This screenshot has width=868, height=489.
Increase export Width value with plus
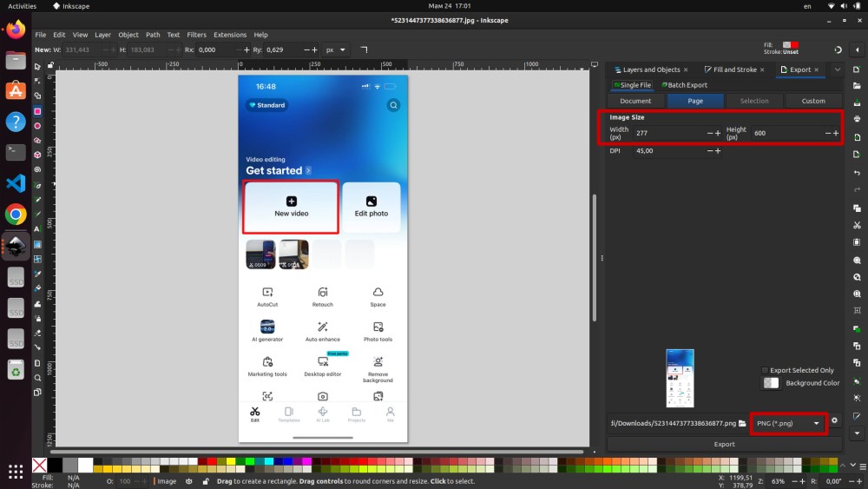(x=718, y=134)
